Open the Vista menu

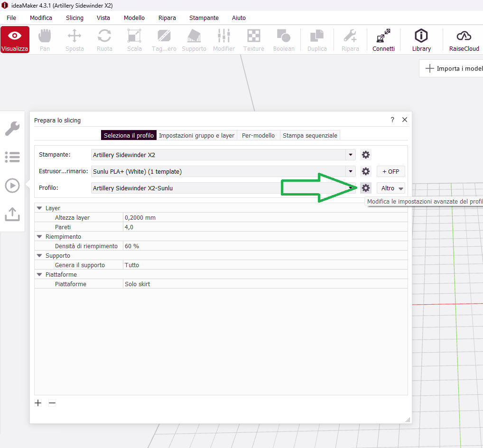coord(103,18)
